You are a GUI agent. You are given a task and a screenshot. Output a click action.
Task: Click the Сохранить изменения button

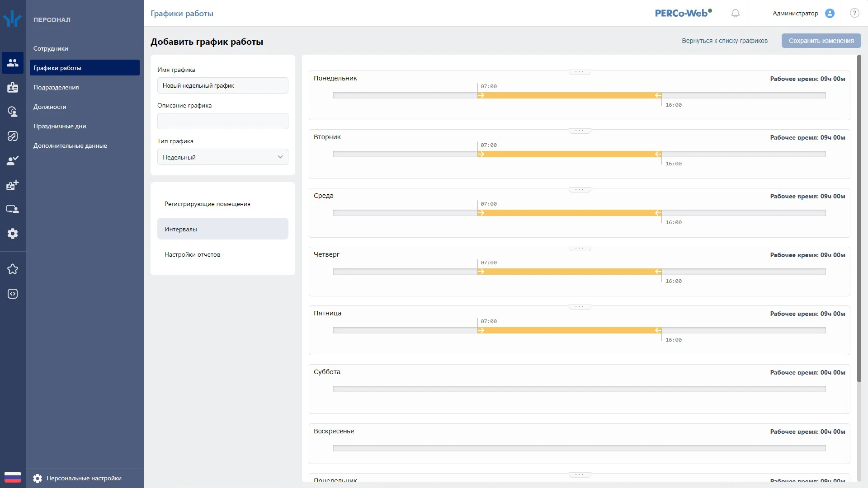(x=821, y=41)
